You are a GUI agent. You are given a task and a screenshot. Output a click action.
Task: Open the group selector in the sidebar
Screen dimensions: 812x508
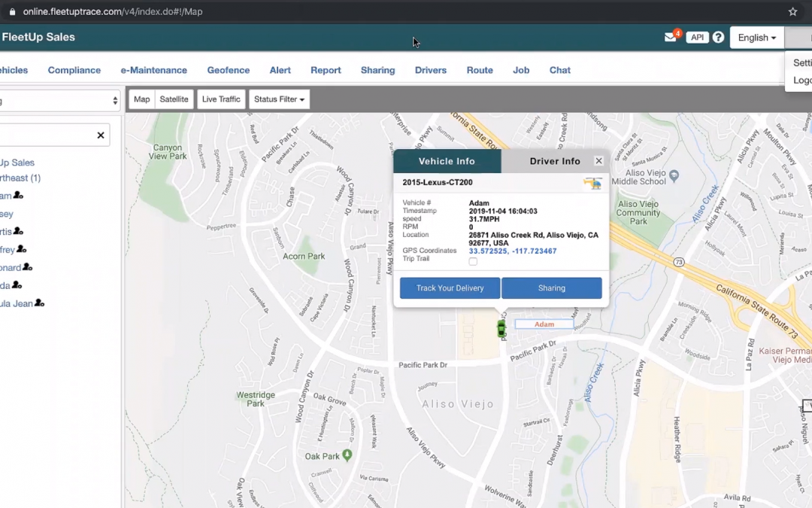click(x=60, y=101)
